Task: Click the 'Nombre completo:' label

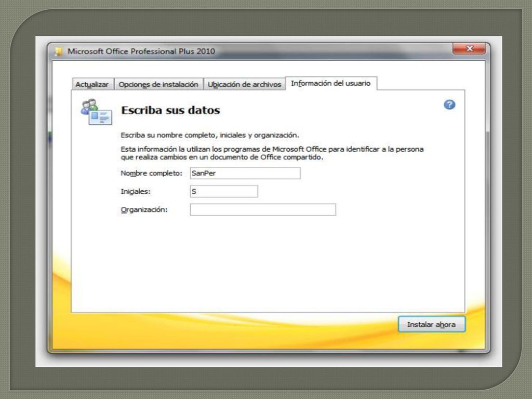Action: (151, 174)
